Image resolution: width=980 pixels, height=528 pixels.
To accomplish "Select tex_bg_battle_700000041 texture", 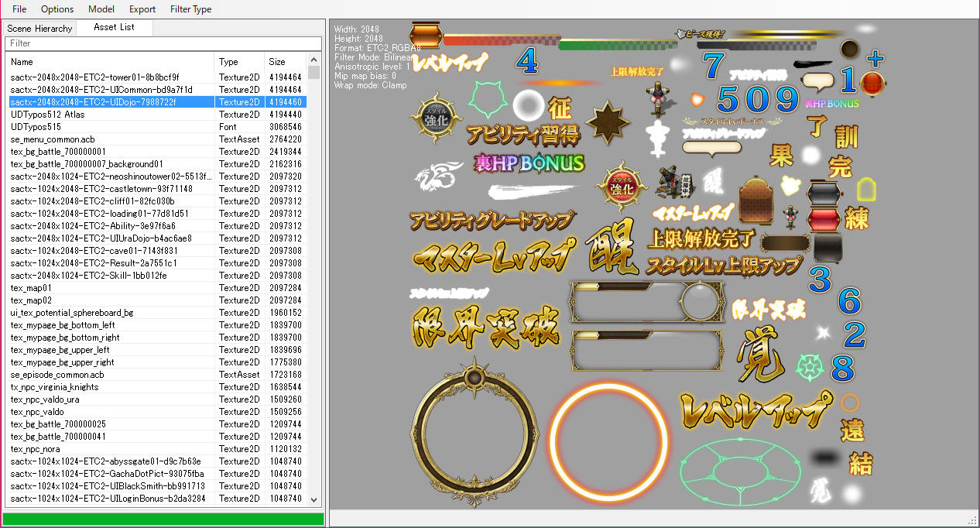I will tap(157, 437).
